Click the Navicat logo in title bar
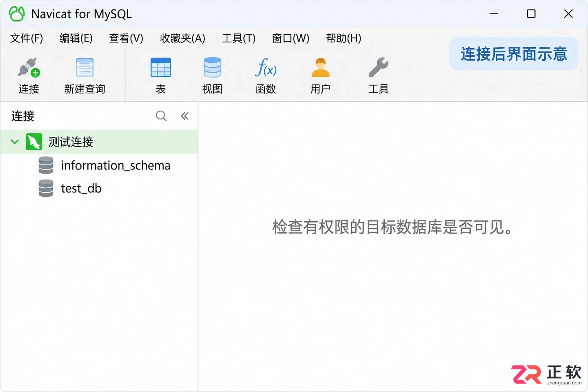 coord(17,14)
